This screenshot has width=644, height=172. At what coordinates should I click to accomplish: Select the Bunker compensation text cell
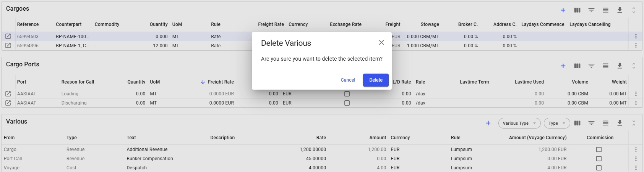coord(150,159)
